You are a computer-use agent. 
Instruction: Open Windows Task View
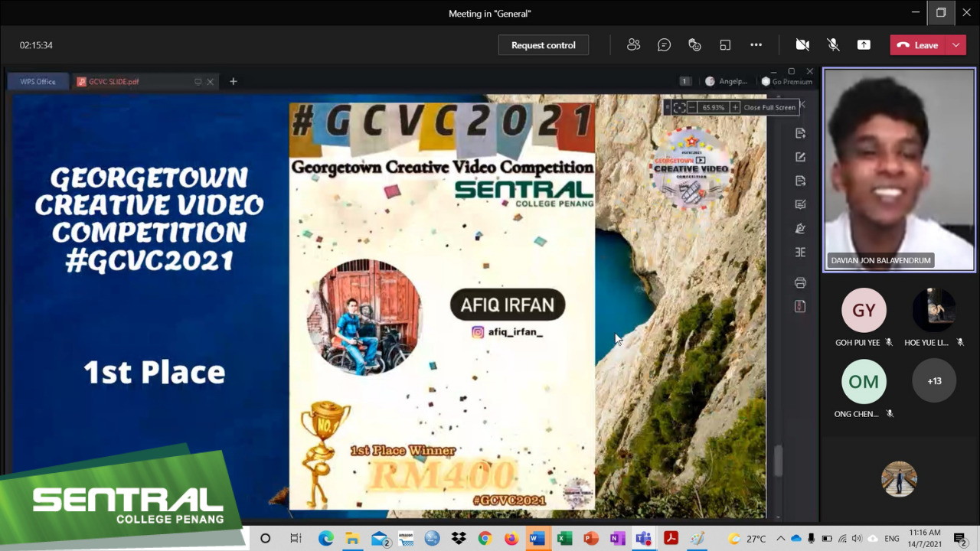[296, 539]
